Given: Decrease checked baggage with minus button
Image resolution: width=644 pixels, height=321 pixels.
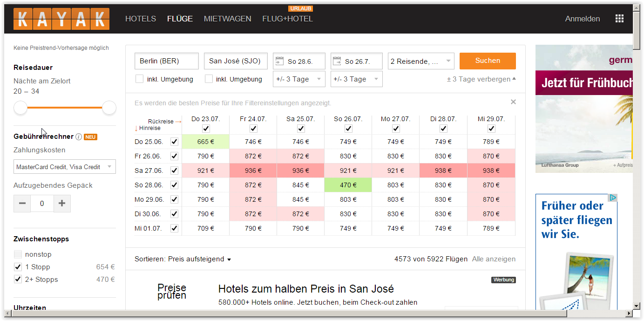Looking at the screenshot, I should [x=22, y=204].
